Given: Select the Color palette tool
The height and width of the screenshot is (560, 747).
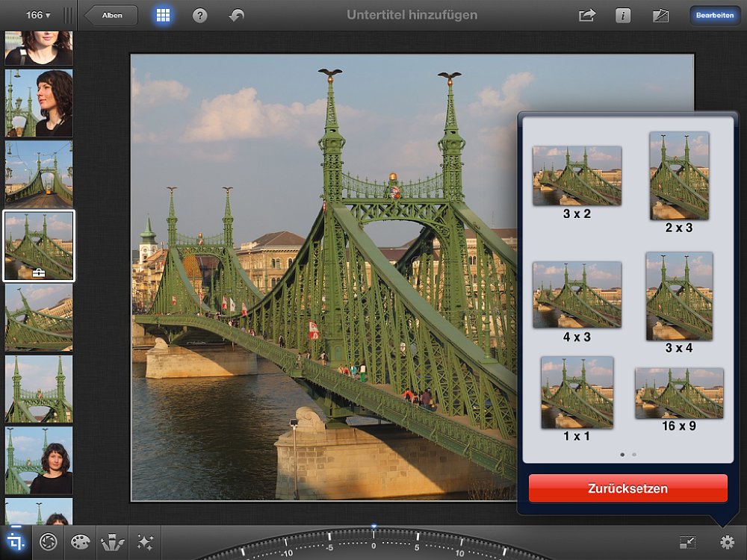Looking at the screenshot, I should [80, 542].
